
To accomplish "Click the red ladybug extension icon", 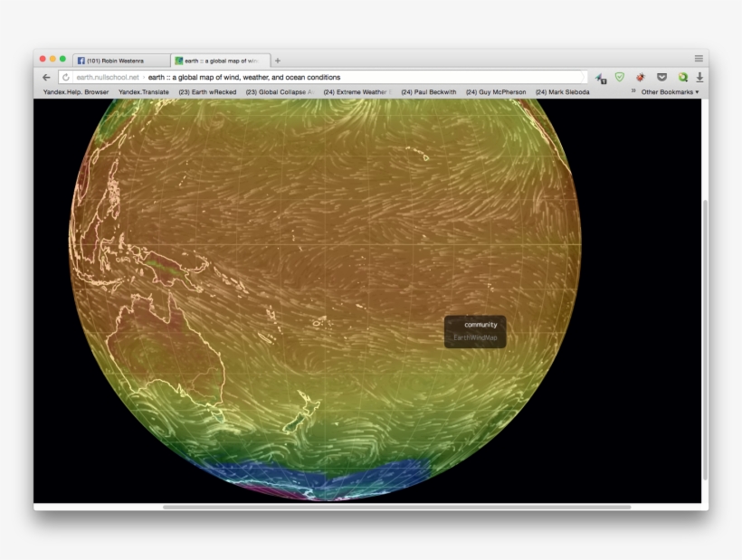I will pyautogui.click(x=641, y=78).
